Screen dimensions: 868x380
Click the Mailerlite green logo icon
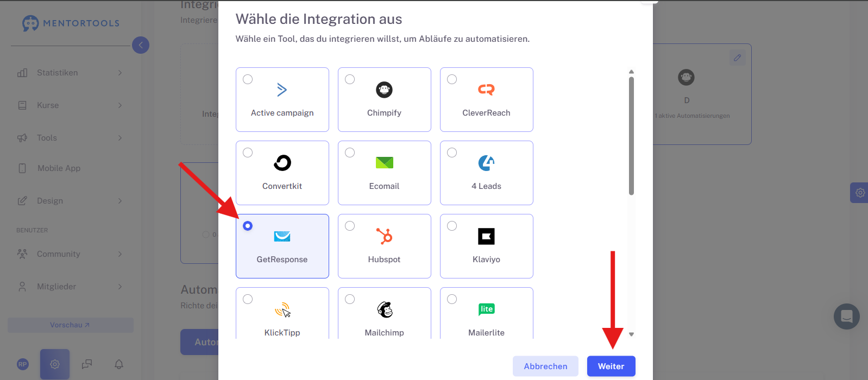tap(486, 309)
